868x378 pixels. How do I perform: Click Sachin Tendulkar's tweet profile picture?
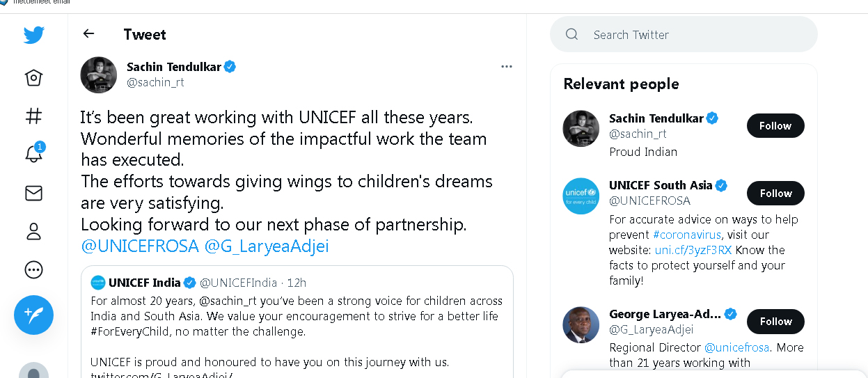(99, 74)
